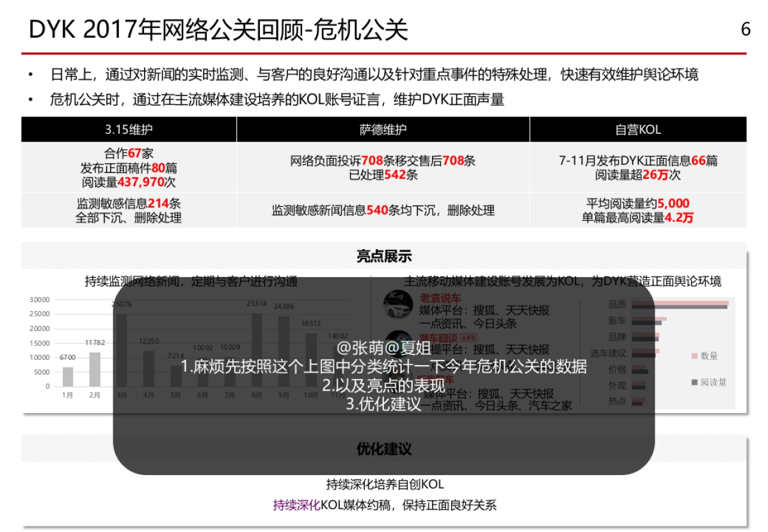Click the 头条号 badge beside 潮车囧谈
This screenshot has width=768, height=532.
coord(468,337)
